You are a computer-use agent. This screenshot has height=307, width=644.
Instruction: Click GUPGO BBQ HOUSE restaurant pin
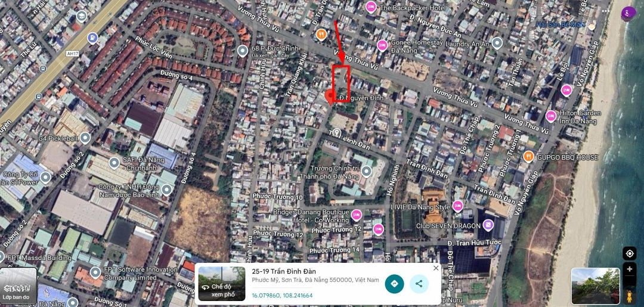(528, 156)
